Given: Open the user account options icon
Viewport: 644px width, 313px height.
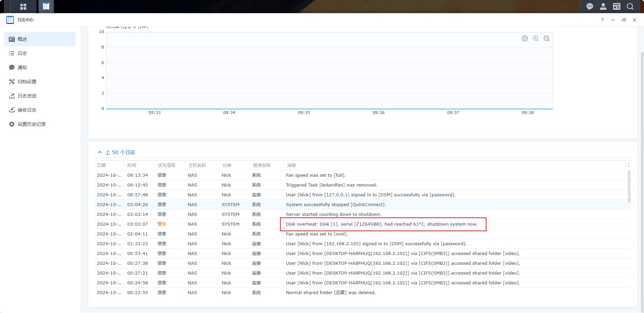Looking at the screenshot, I should click(x=603, y=6).
